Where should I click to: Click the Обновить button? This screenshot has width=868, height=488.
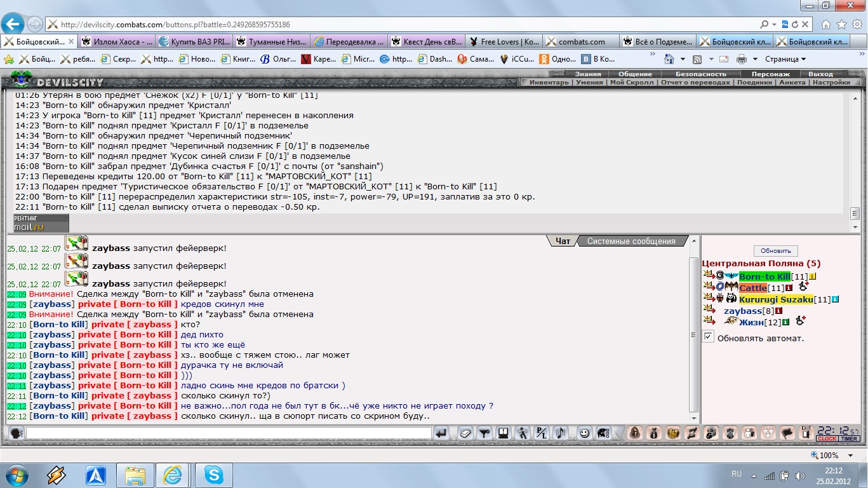click(776, 250)
